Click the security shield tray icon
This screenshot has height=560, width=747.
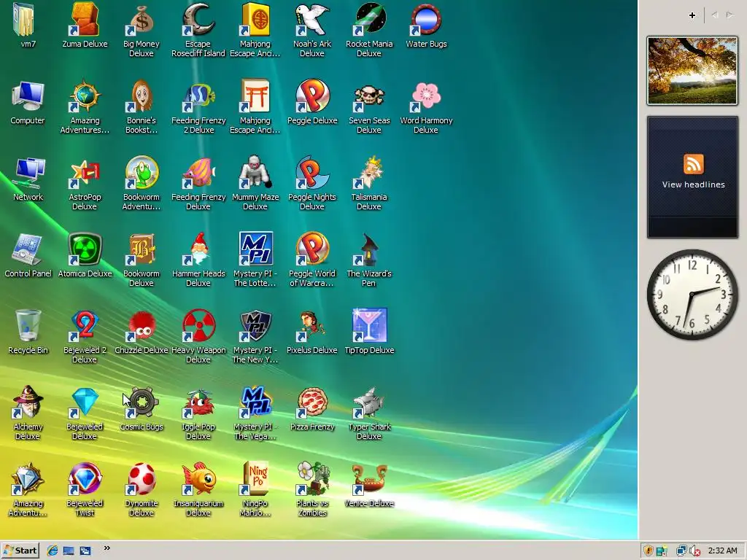(x=648, y=551)
